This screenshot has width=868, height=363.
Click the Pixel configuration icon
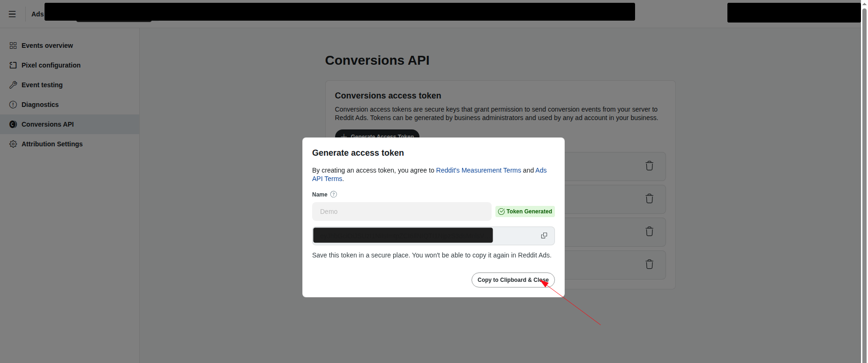click(x=13, y=65)
